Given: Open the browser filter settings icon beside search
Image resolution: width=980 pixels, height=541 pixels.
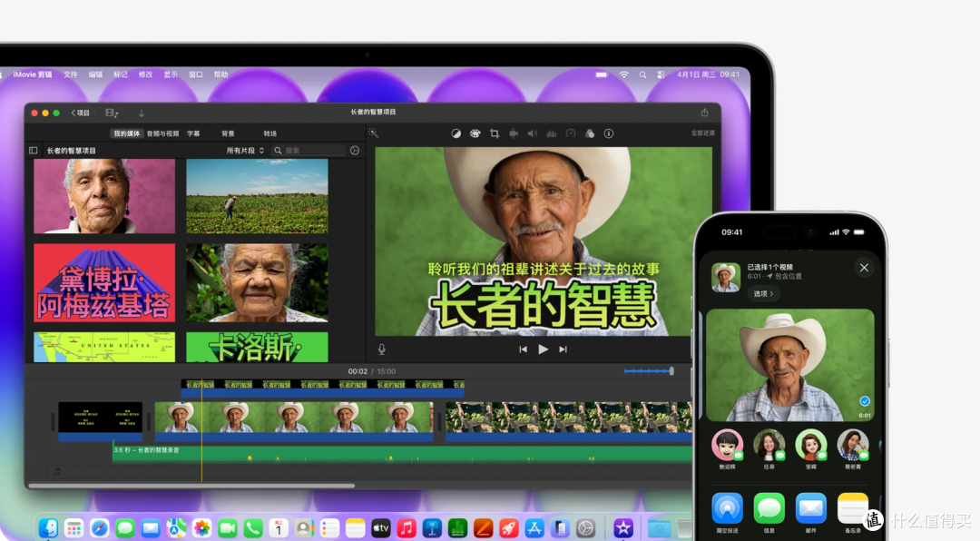Looking at the screenshot, I should [355, 151].
